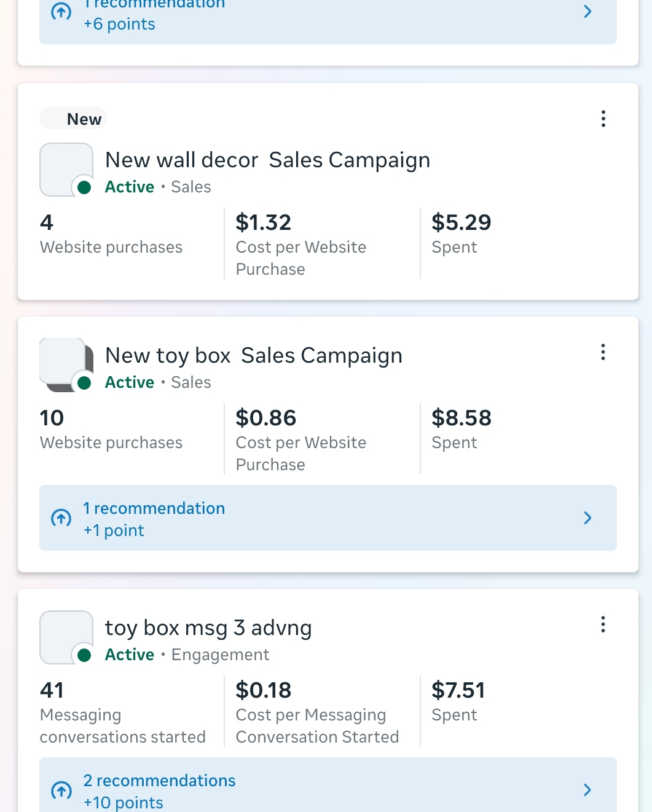Click the $8.58 Spent metric
Screen dimensions: 652x812
pyautogui.click(x=462, y=429)
